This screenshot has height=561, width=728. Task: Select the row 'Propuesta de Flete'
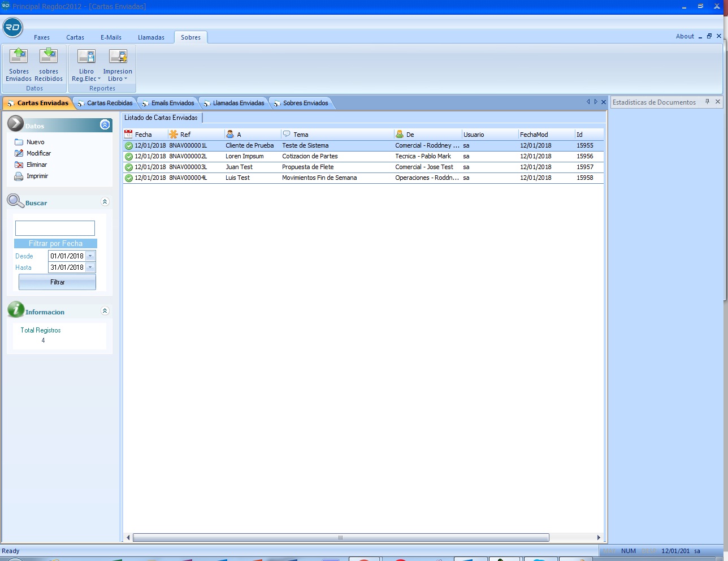363,167
